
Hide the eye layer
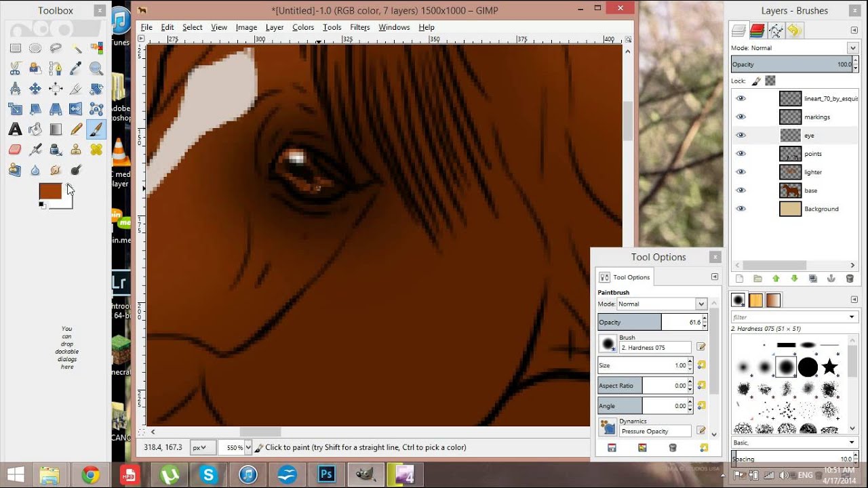[x=741, y=135]
